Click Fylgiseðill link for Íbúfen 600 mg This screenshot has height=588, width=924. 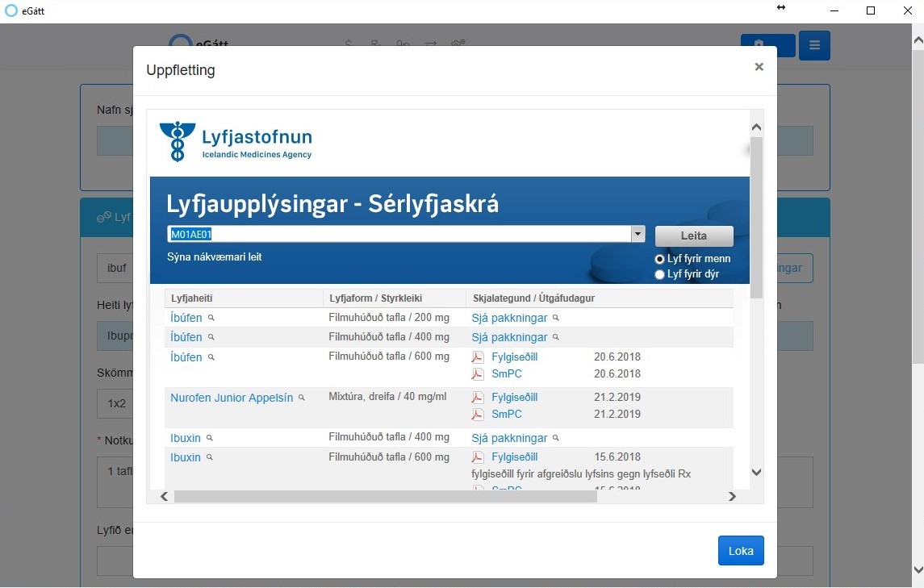coord(514,357)
